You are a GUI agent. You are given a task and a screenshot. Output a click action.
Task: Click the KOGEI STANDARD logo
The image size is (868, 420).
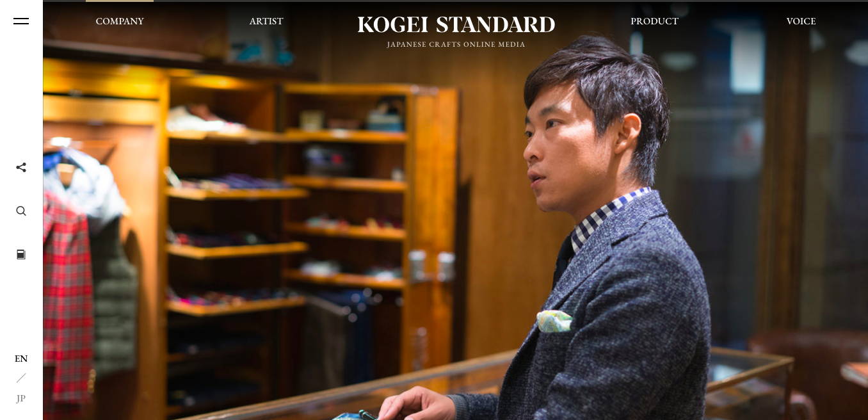point(456,25)
